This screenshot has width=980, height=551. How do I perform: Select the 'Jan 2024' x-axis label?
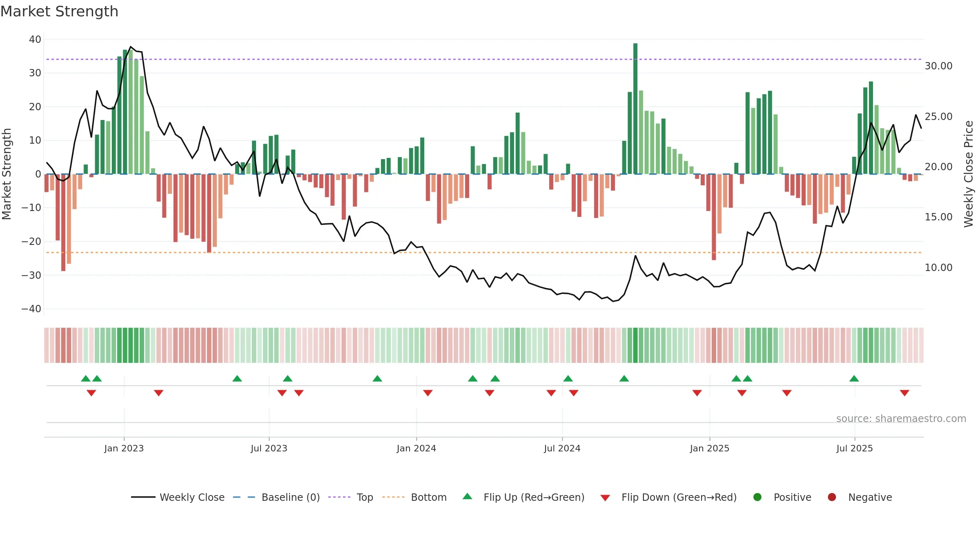[x=416, y=448]
